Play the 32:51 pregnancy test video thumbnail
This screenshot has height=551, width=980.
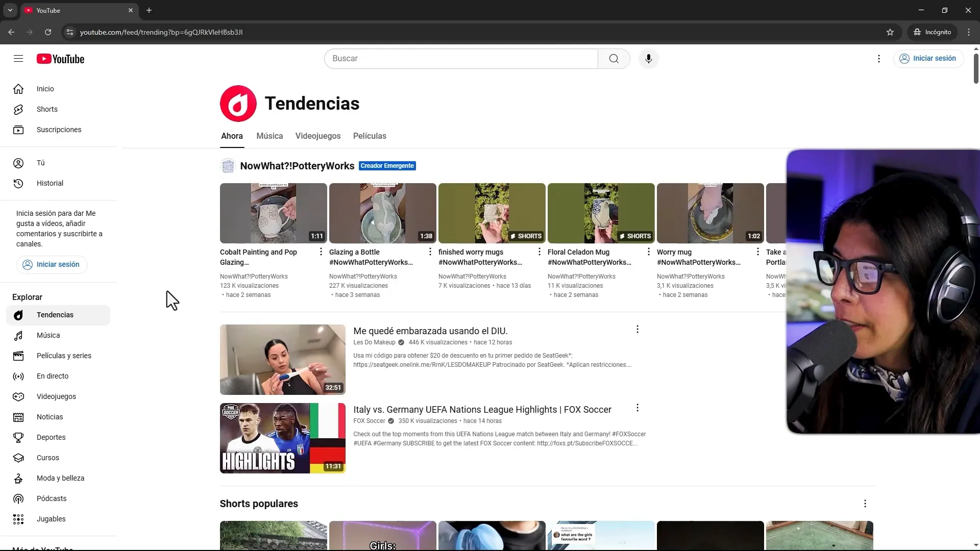[x=282, y=360]
